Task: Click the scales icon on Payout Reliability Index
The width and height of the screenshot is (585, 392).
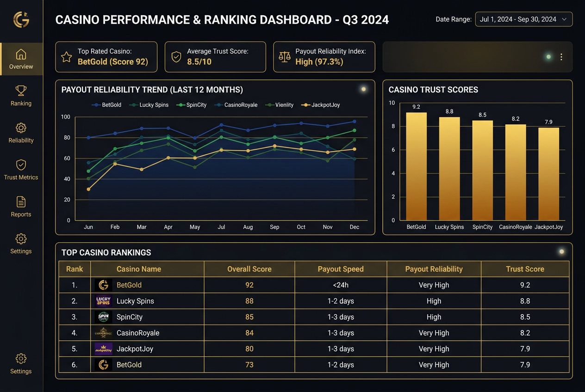Action: coord(284,57)
